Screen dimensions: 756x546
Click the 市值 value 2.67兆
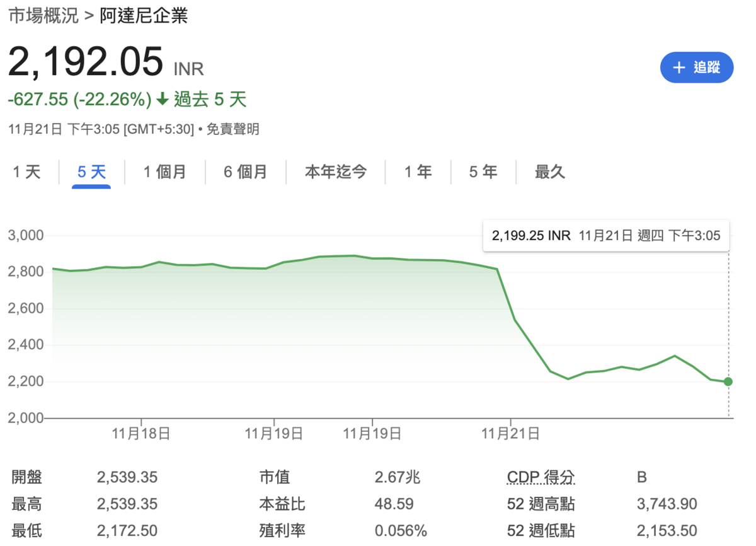click(398, 477)
